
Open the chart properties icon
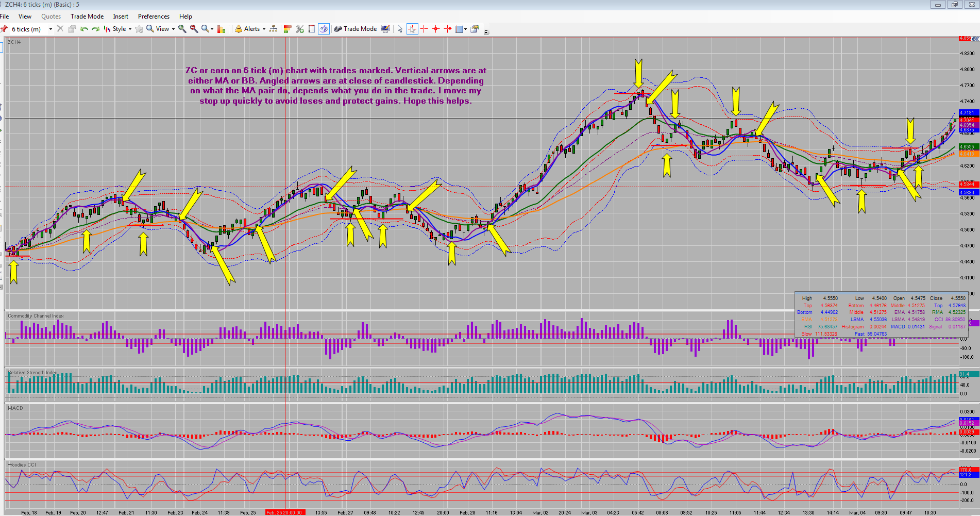pos(72,29)
